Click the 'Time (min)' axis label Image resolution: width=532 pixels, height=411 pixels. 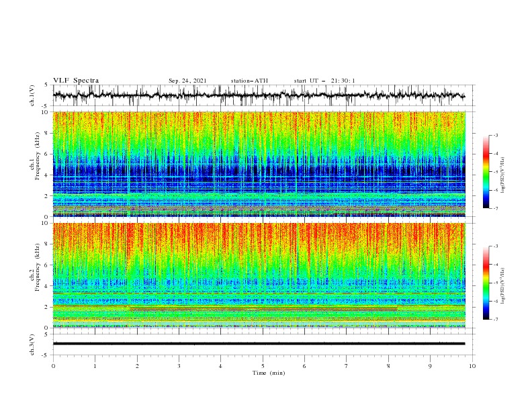[269, 373]
